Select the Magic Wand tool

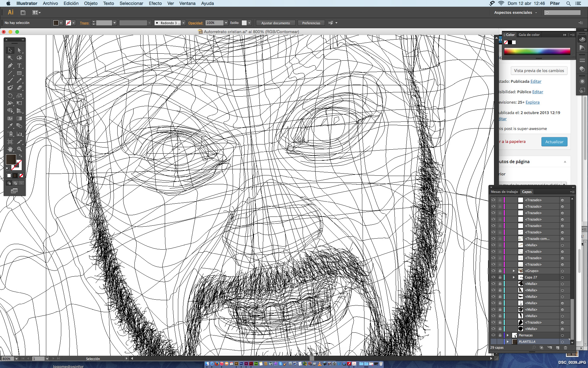tap(10, 58)
